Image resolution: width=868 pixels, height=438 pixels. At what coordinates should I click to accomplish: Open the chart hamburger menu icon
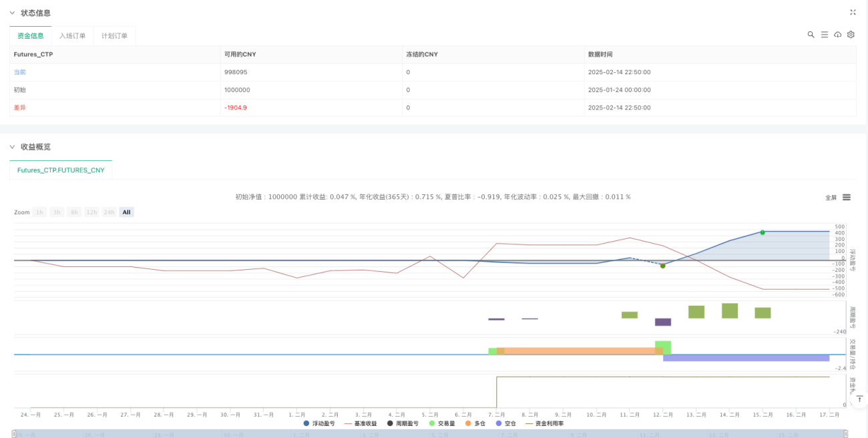[x=847, y=197]
